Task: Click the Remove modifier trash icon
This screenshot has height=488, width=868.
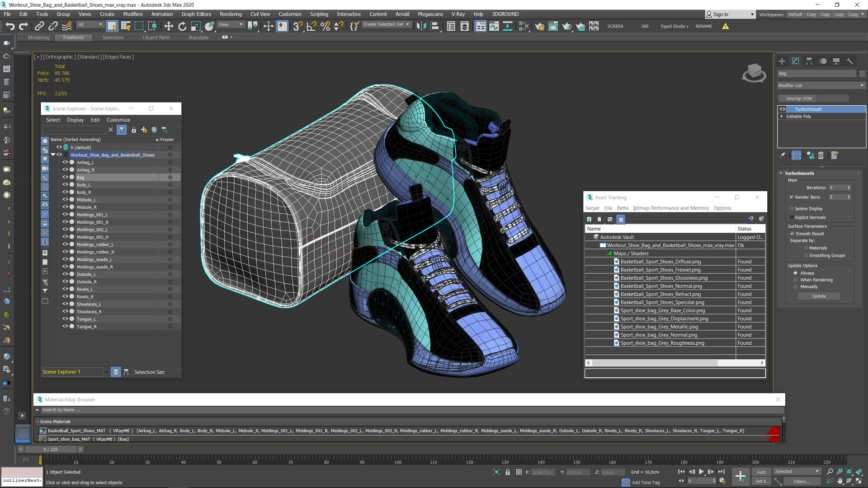Action: (x=821, y=155)
